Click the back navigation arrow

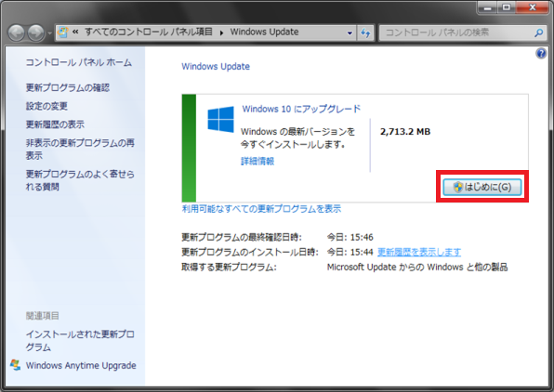[x=17, y=33]
